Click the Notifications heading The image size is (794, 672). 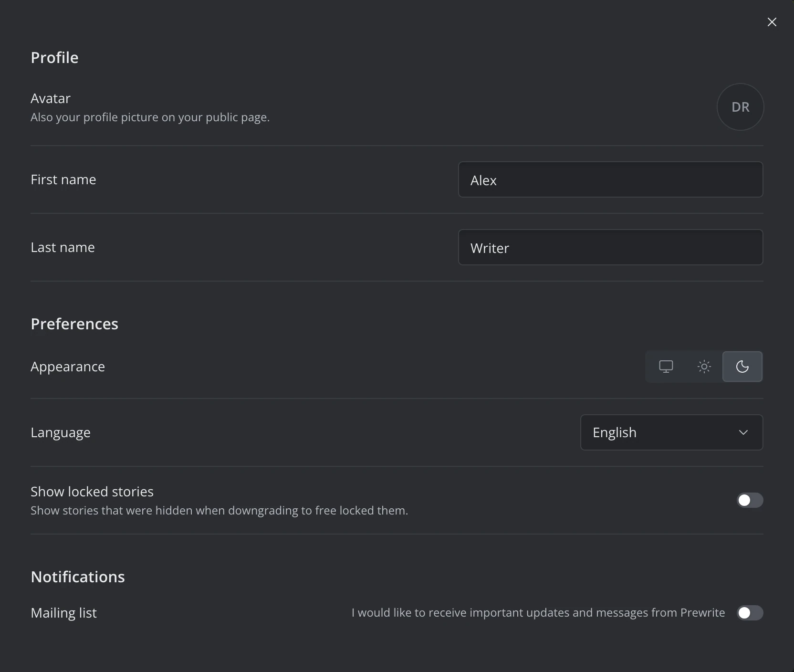(78, 577)
